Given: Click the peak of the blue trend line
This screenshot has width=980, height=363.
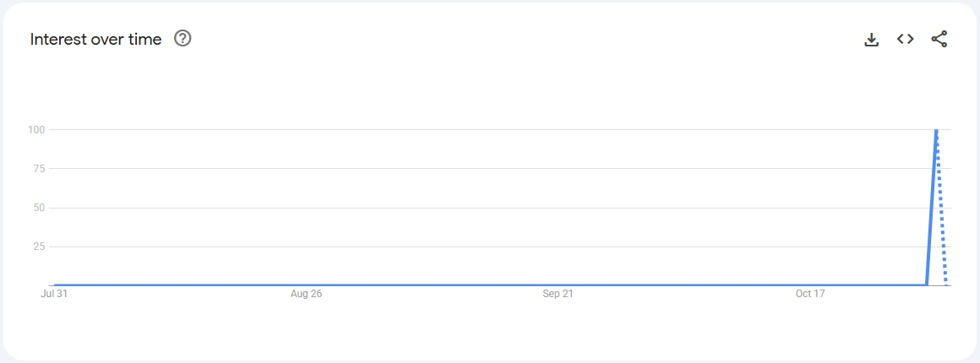Looking at the screenshot, I should coord(936,130).
